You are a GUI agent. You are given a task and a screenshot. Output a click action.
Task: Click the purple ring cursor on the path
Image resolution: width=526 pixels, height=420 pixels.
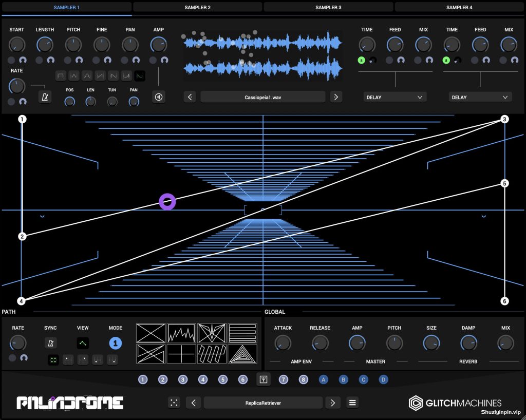click(x=167, y=202)
